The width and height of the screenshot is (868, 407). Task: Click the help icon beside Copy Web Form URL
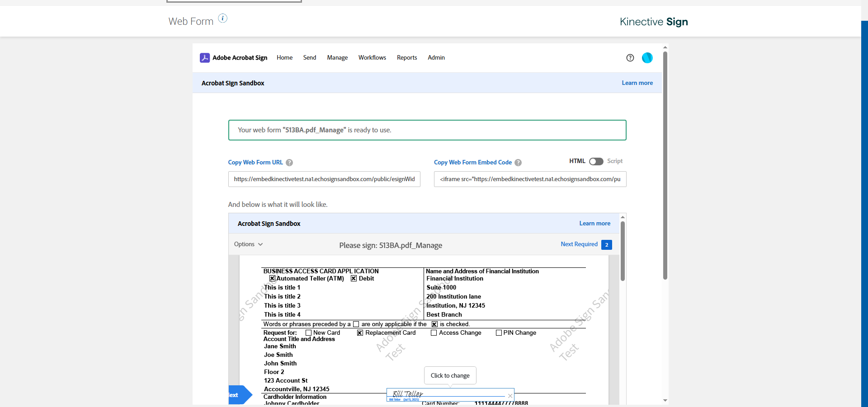click(x=289, y=163)
